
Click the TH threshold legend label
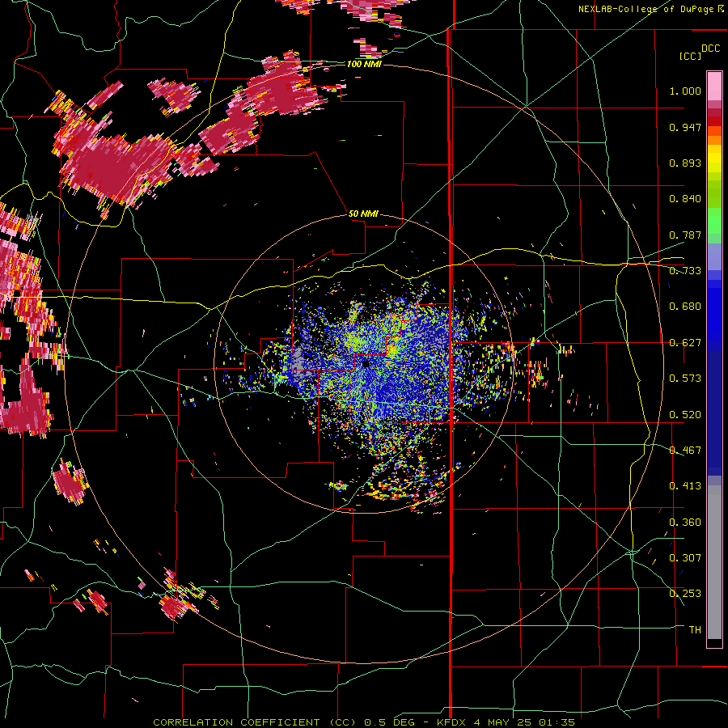(x=695, y=630)
